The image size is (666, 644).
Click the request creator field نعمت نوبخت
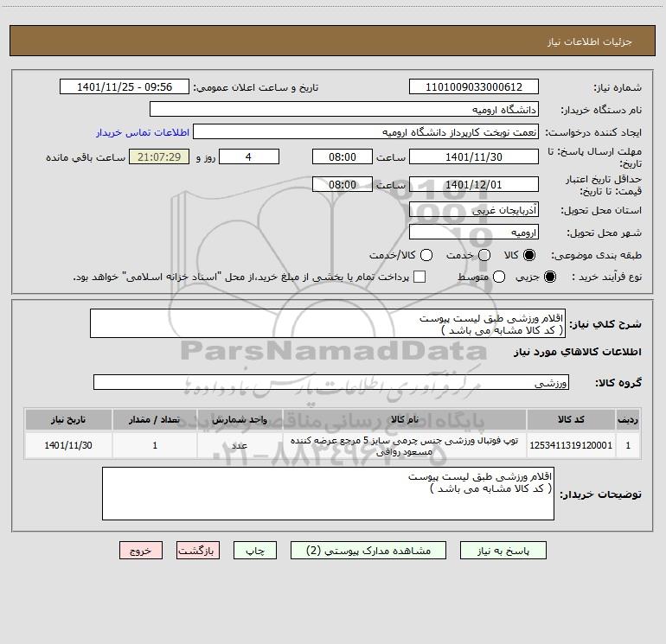pyautogui.click(x=366, y=132)
